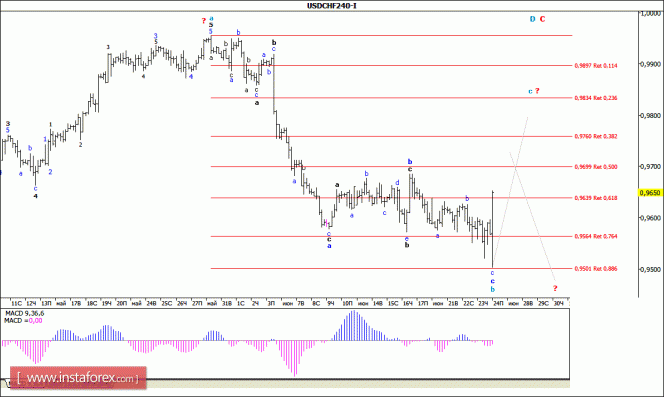
Task: Click the red C wave label at top right
Action: pyautogui.click(x=542, y=19)
